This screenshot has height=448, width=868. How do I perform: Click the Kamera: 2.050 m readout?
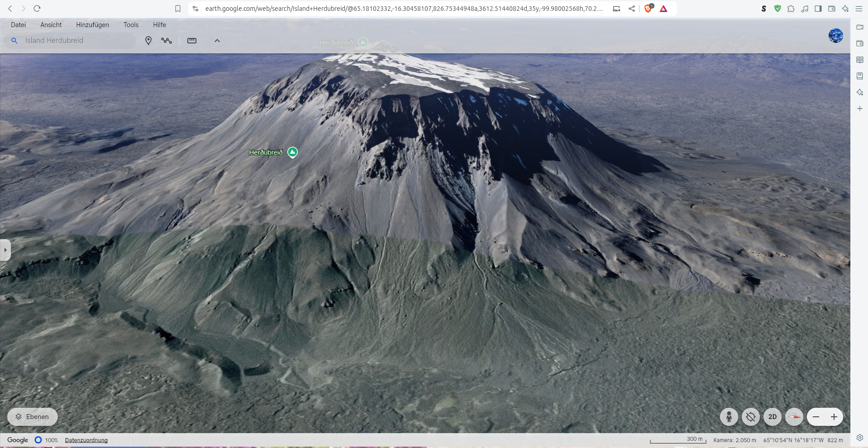tap(734, 440)
